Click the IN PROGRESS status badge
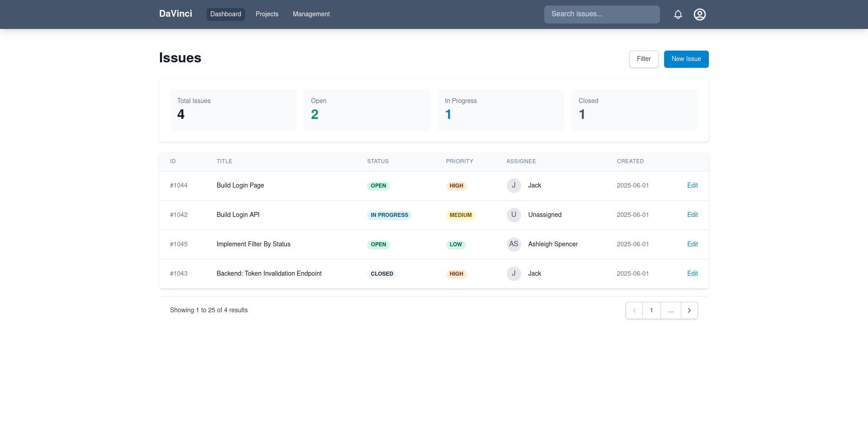Image resolution: width=868 pixels, height=442 pixels. (x=389, y=215)
